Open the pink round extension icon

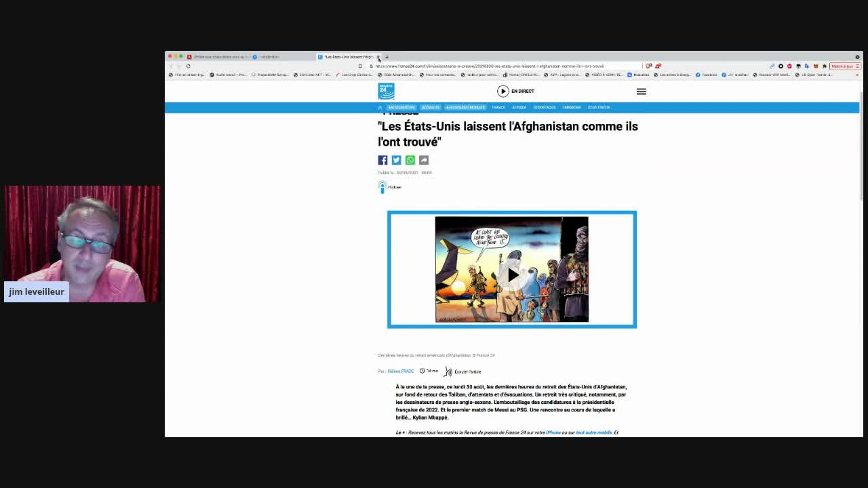(789, 66)
